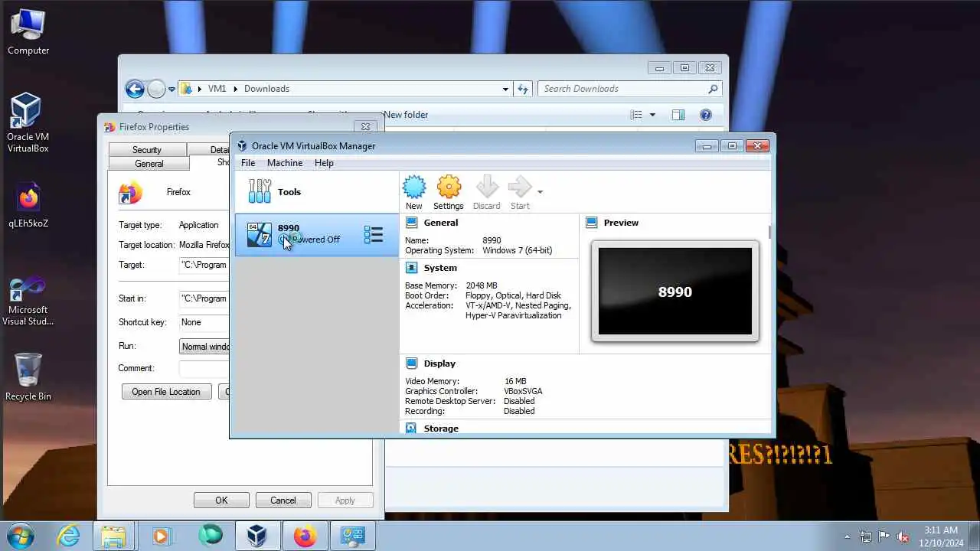Click Operating System value Windows 7 (64-bit)

tap(517, 250)
